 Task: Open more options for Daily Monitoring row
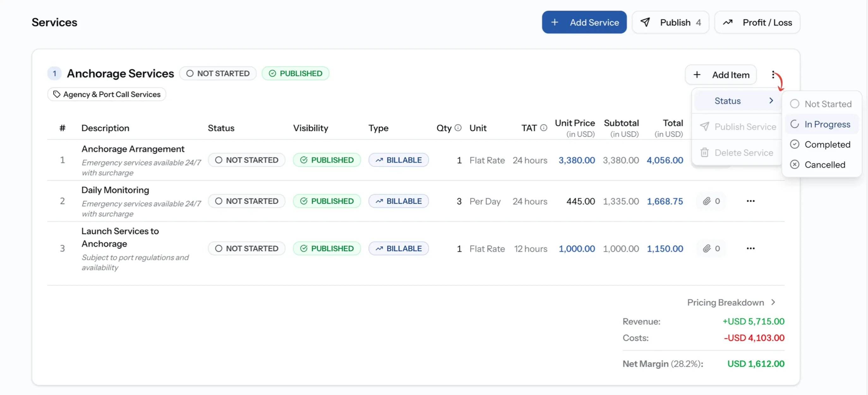pos(750,201)
